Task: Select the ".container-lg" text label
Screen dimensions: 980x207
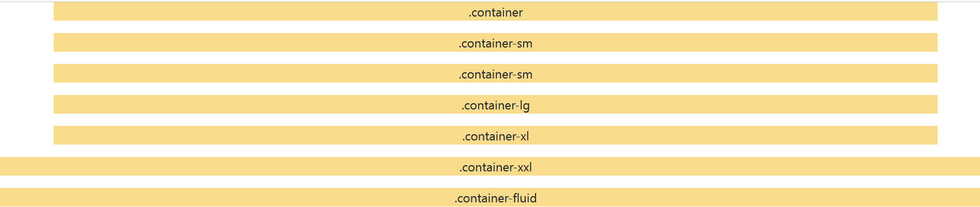Action: [495, 105]
